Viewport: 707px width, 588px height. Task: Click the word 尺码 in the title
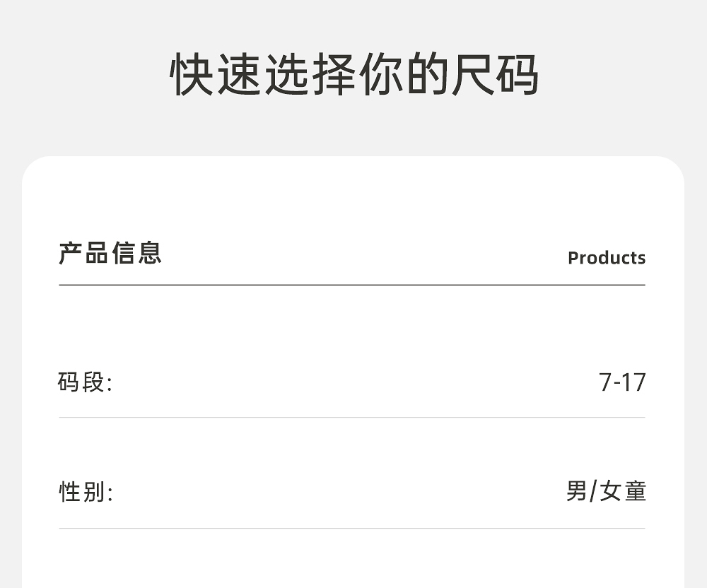495,74
